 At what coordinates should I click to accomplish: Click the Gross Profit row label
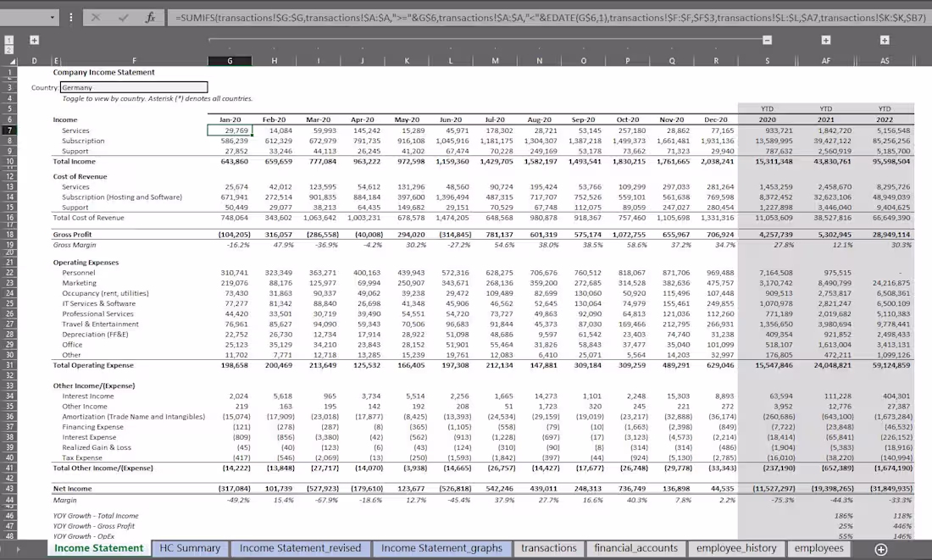[x=72, y=234]
